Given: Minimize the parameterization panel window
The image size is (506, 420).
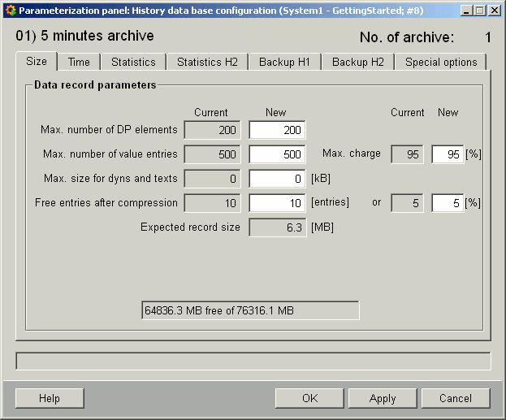Looking at the screenshot, I should 466,11.
